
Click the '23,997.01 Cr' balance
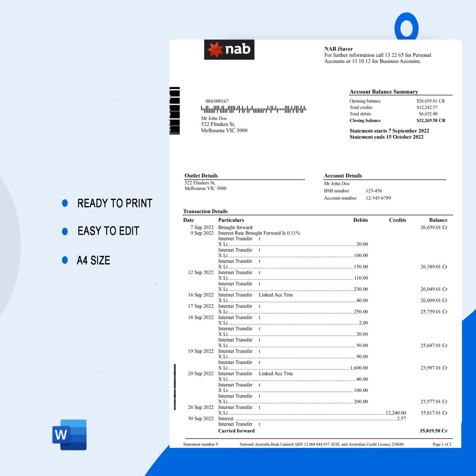tap(434, 368)
